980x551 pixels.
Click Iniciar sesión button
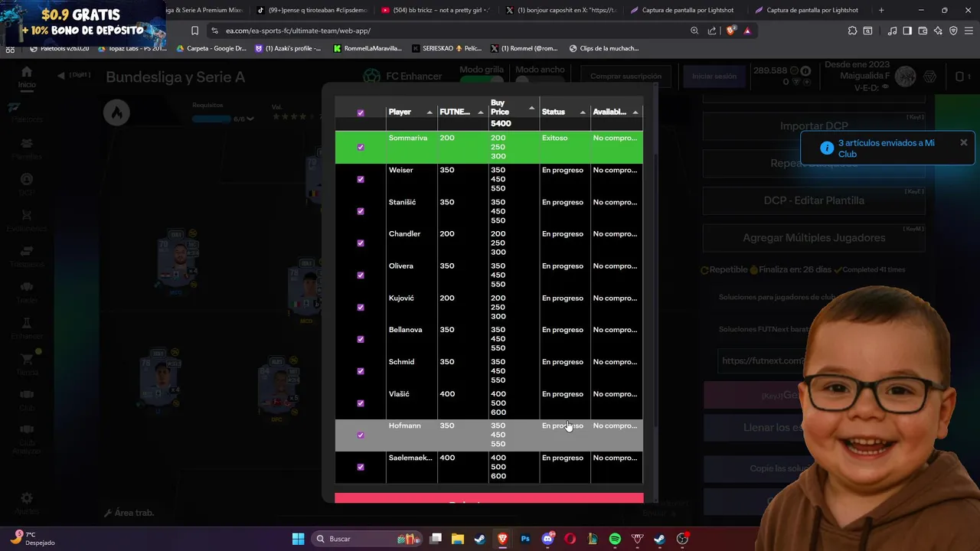[x=714, y=77]
